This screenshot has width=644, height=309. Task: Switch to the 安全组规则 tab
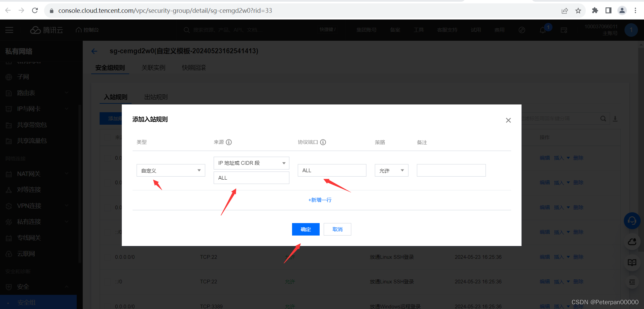pos(110,68)
